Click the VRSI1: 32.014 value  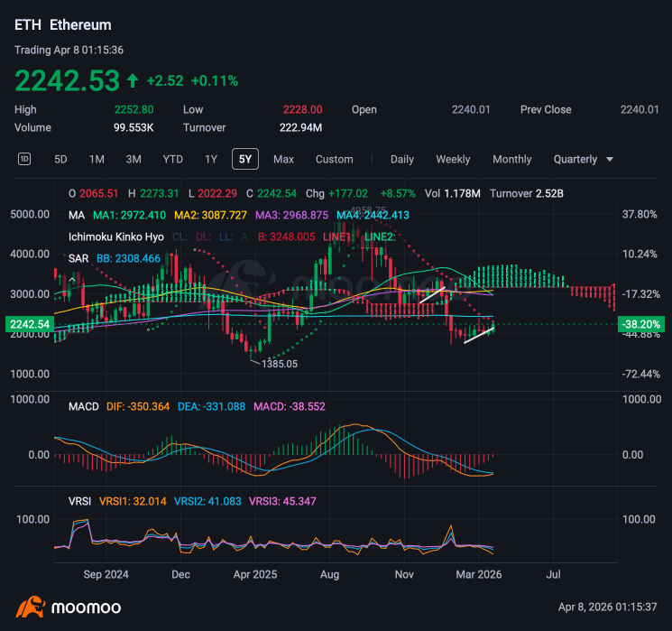point(133,501)
